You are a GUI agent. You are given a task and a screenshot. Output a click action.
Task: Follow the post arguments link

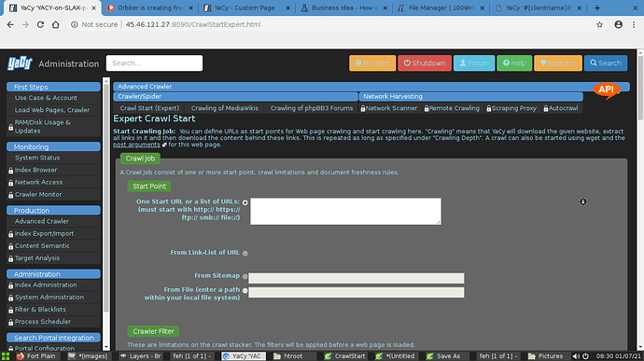click(x=136, y=145)
